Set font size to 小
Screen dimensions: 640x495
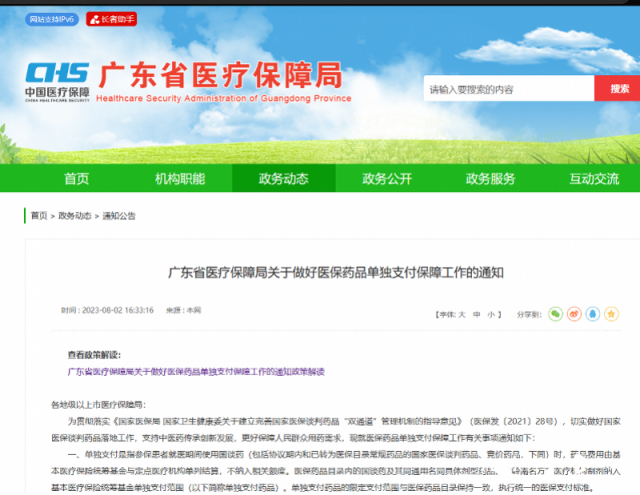pyautogui.click(x=491, y=314)
